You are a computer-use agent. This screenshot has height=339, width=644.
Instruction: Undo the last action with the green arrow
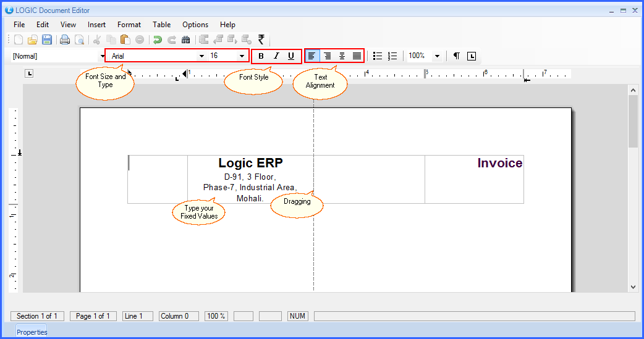click(x=158, y=40)
